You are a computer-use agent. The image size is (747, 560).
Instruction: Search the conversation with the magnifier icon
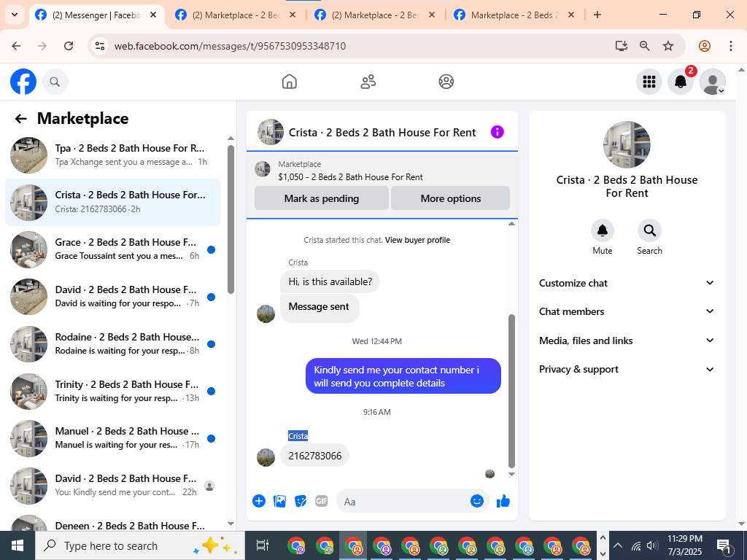coord(649,231)
